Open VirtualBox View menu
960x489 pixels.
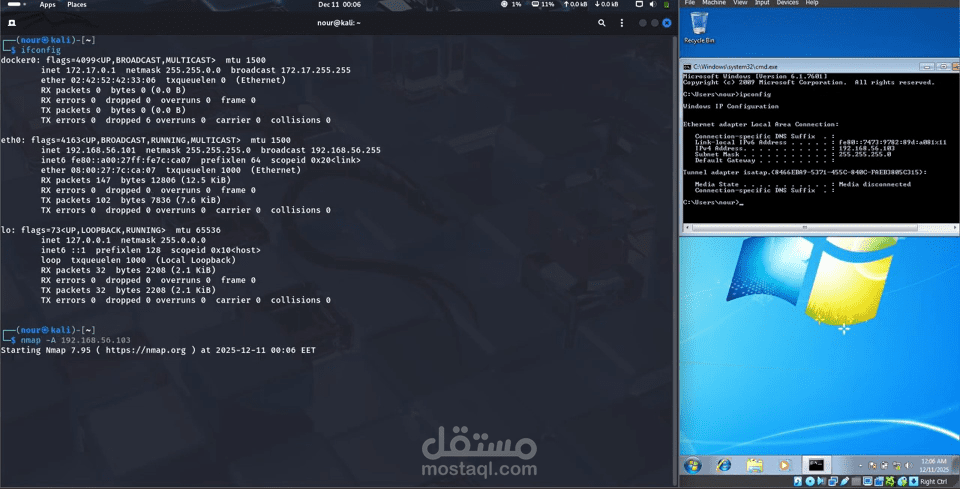pyautogui.click(x=740, y=2)
